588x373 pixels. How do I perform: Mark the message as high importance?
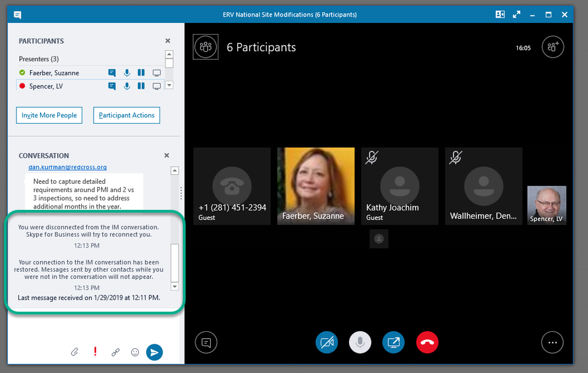(95, 352)
